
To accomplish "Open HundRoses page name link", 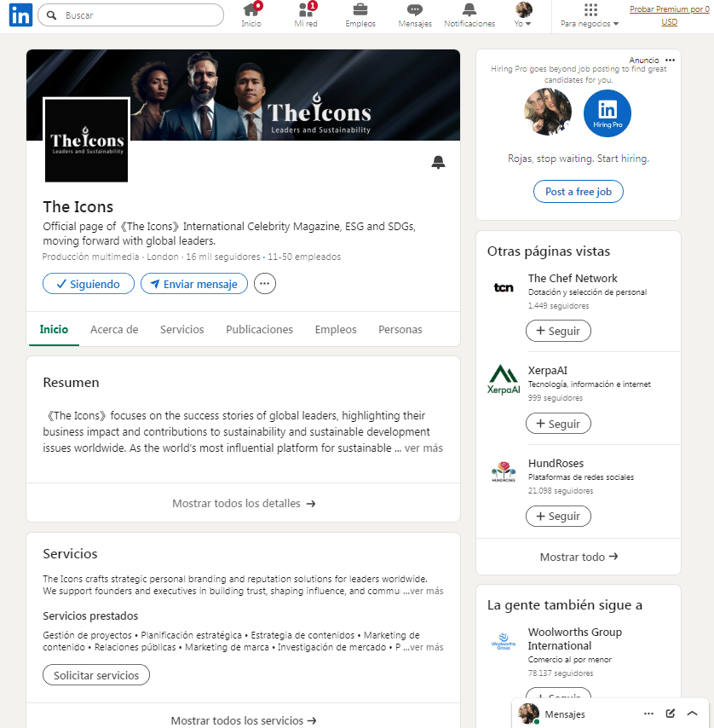I will coord(556,464).
